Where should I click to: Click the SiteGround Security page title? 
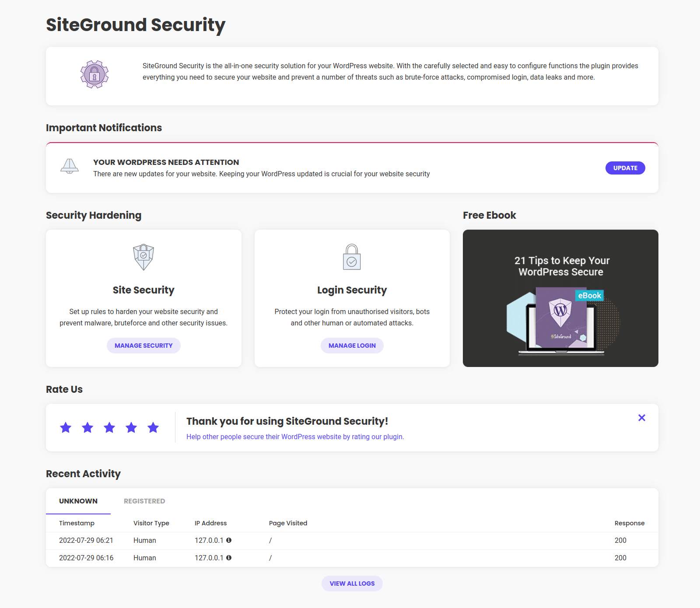136,25
